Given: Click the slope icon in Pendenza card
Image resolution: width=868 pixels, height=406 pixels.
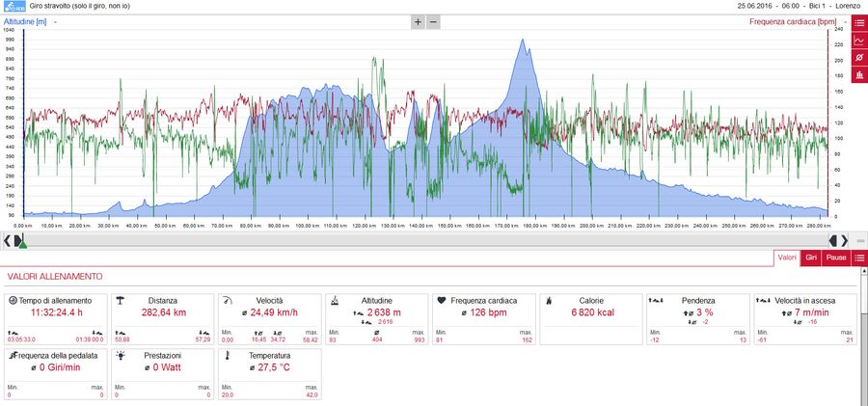Looking at the screenshot, I should tap(656, 300).
